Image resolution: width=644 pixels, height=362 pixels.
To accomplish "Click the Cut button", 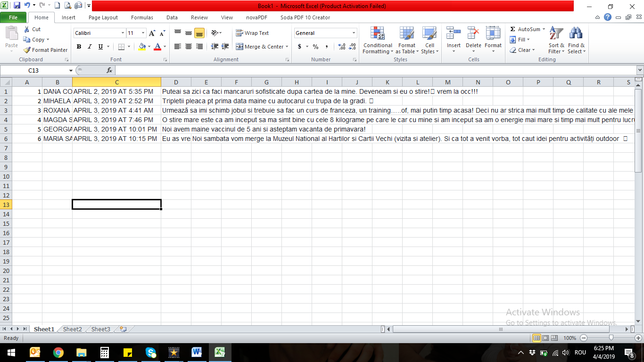I will (x=32, y=29).
